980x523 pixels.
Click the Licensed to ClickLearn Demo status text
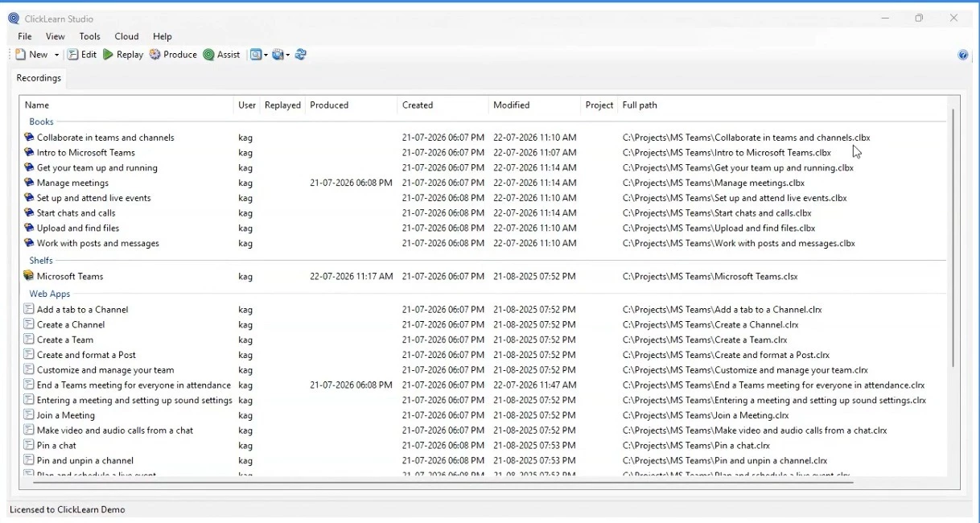[x=67, y=509]
